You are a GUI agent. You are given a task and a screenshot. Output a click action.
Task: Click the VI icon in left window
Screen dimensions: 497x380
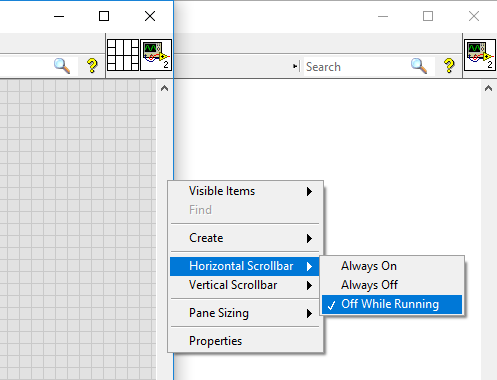pos(156,55)
